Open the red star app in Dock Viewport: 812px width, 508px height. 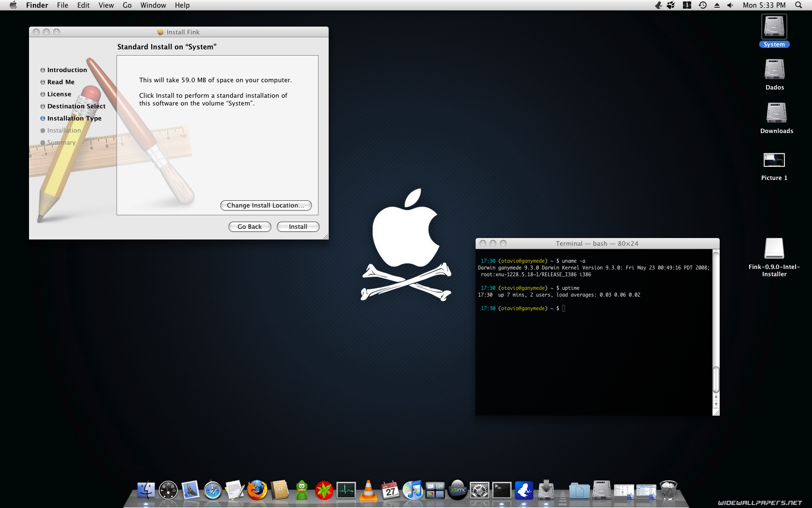tap(324, 491)
